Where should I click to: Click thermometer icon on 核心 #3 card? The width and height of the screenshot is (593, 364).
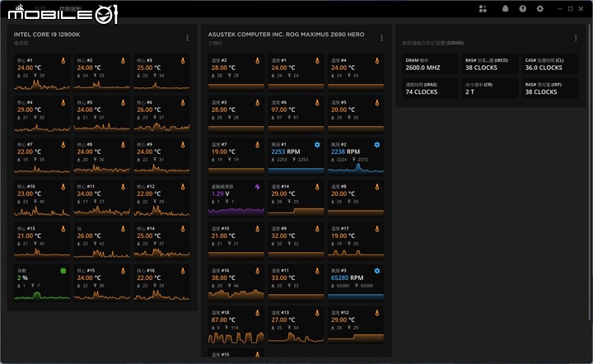pos(183,60)
